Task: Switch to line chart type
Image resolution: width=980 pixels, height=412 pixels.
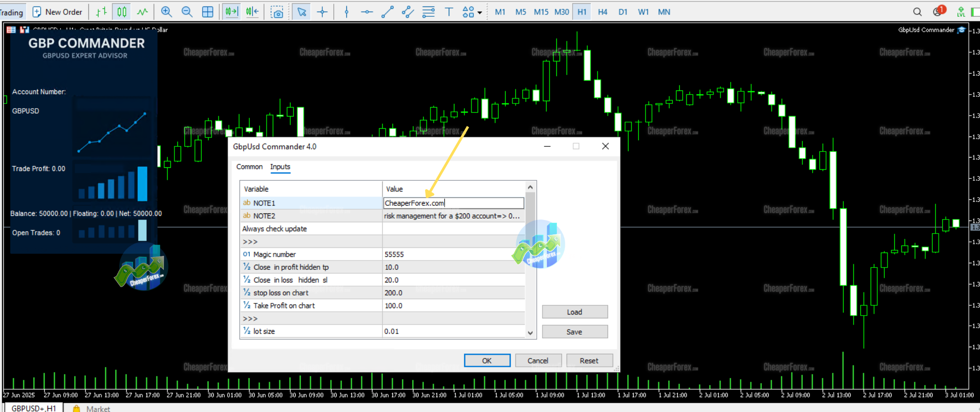Action: click(142, 12)
